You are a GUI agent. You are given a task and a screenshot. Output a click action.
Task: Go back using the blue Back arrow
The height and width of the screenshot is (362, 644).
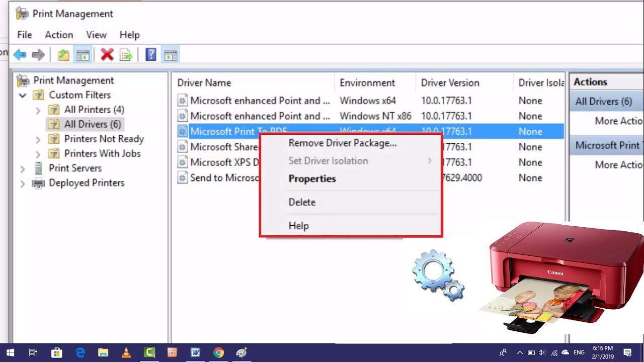click(x=20, y=55)
